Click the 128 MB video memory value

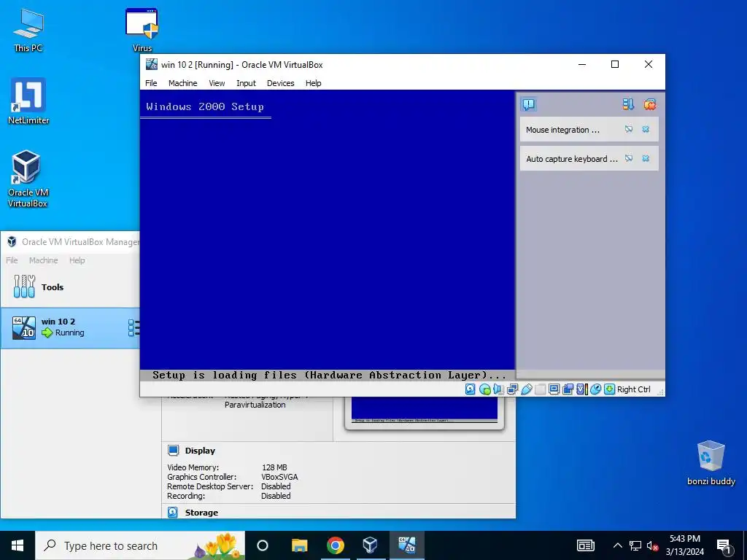(274, 467)
